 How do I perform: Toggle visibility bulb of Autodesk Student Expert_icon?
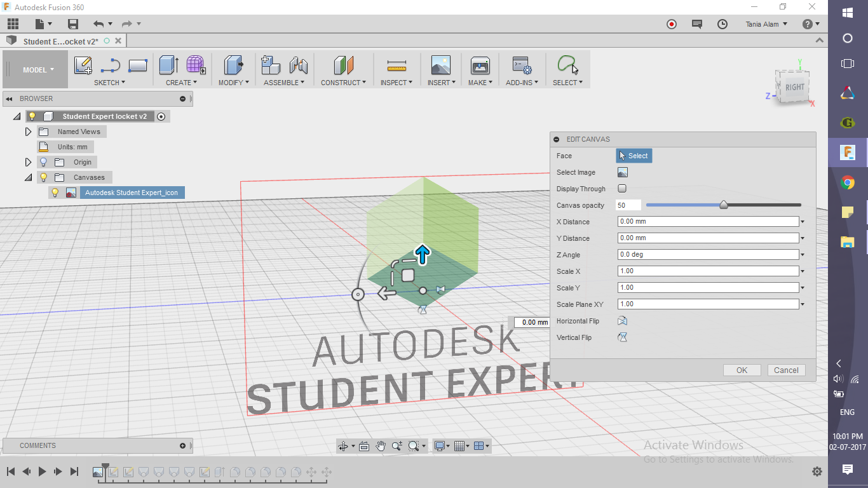tap(55, 193)
